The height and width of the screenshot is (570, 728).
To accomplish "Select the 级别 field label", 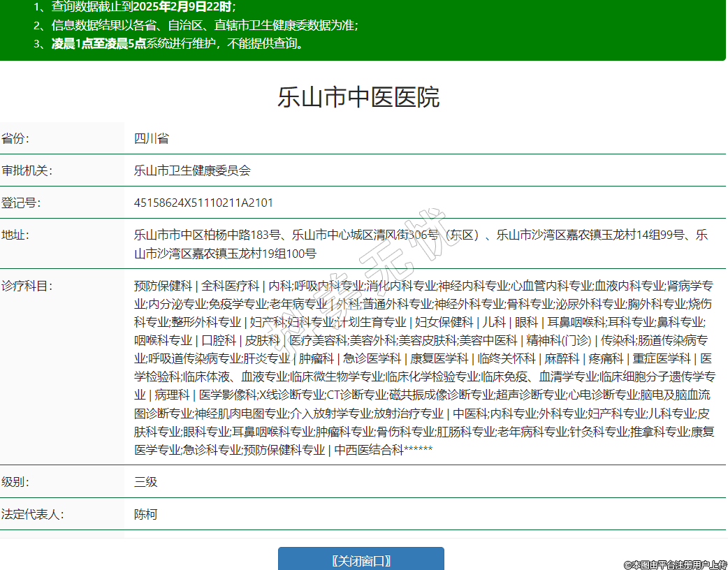I will click(x=15, y=482).
